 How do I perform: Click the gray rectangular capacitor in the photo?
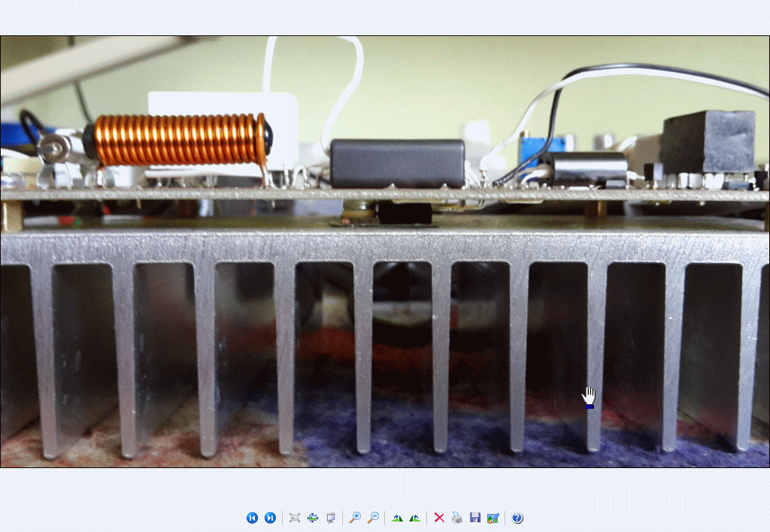tap(397, 163)
